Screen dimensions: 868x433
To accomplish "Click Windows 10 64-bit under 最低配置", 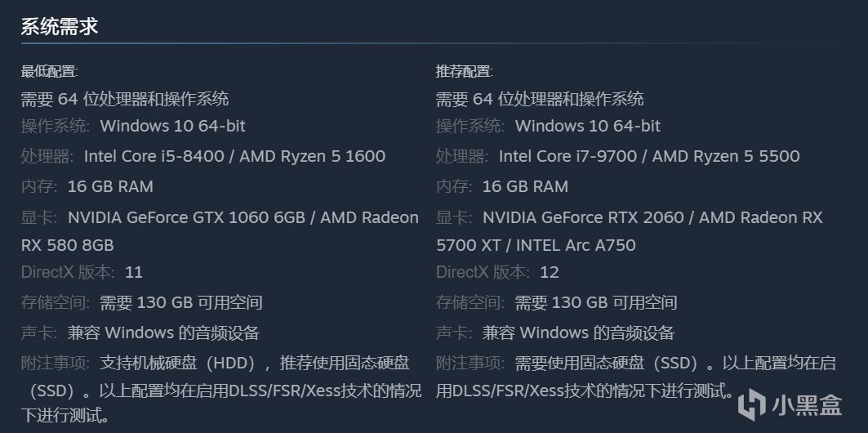I will click(172, 126).
